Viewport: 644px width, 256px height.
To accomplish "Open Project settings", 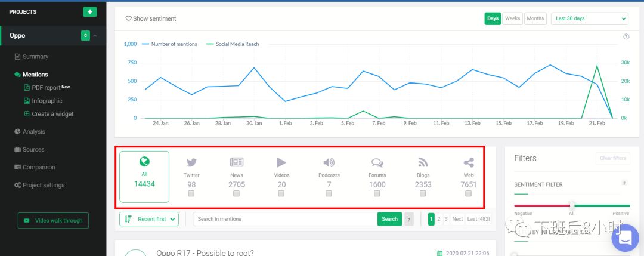I will [x=44, y=185].
